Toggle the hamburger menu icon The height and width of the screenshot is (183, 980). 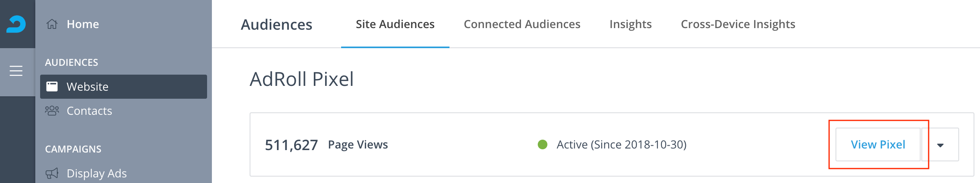coord(16,71)
